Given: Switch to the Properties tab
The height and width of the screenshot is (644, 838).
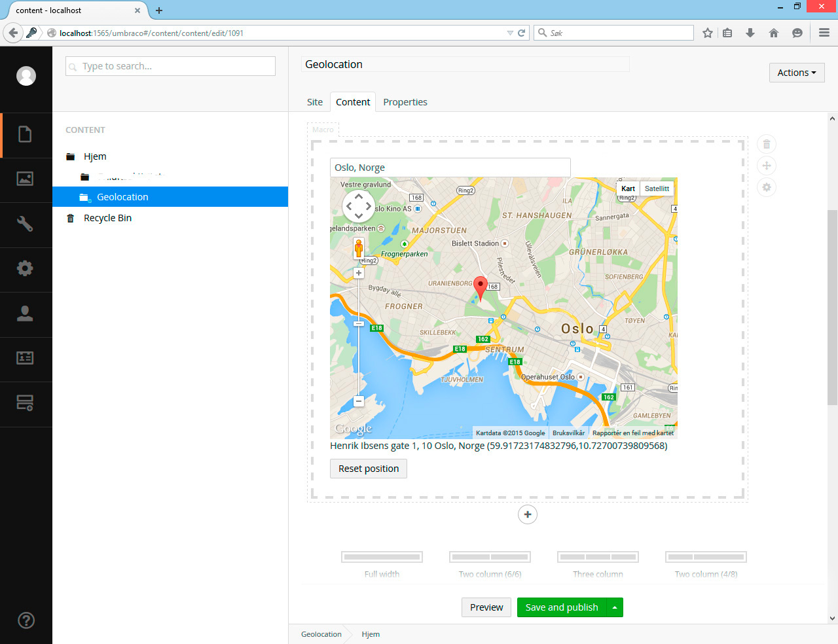Looking at the screenshot, I should [x=405, y=102].
